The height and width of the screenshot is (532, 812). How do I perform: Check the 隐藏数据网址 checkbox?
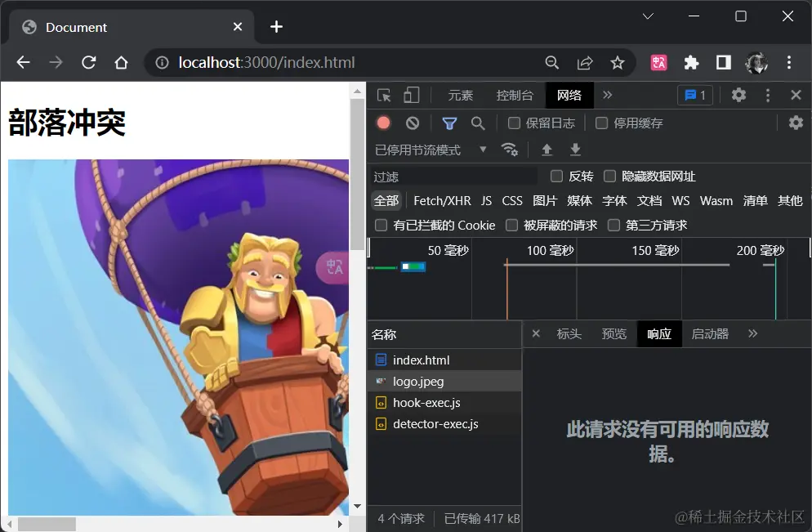pyautogui.click(x=610, y=177)
